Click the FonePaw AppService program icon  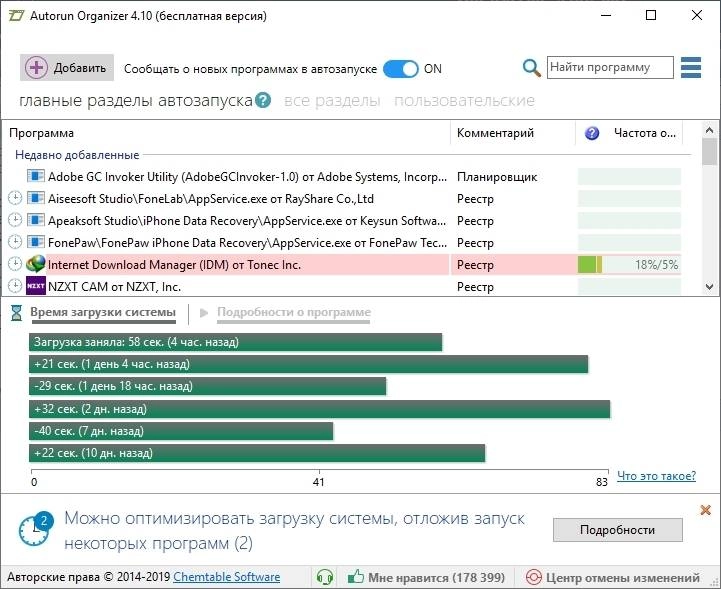pos(35,242)
